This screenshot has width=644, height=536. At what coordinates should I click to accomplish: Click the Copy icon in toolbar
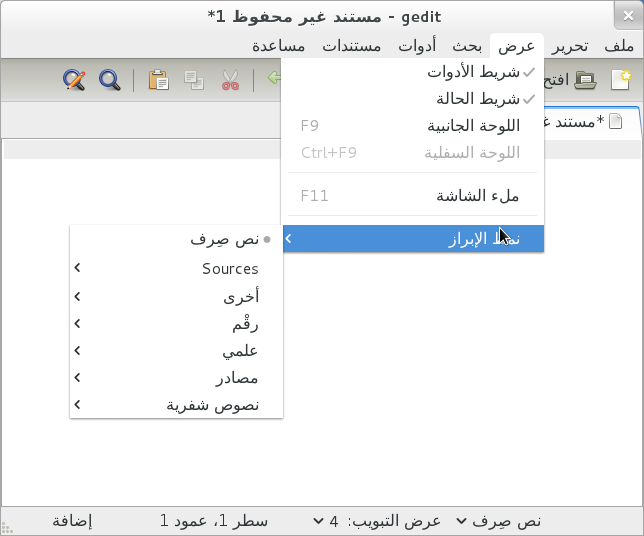click(195, 81)
